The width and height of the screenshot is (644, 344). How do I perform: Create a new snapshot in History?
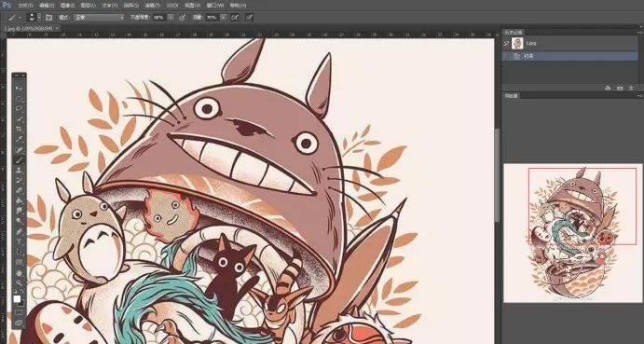(x=620, y=88)
